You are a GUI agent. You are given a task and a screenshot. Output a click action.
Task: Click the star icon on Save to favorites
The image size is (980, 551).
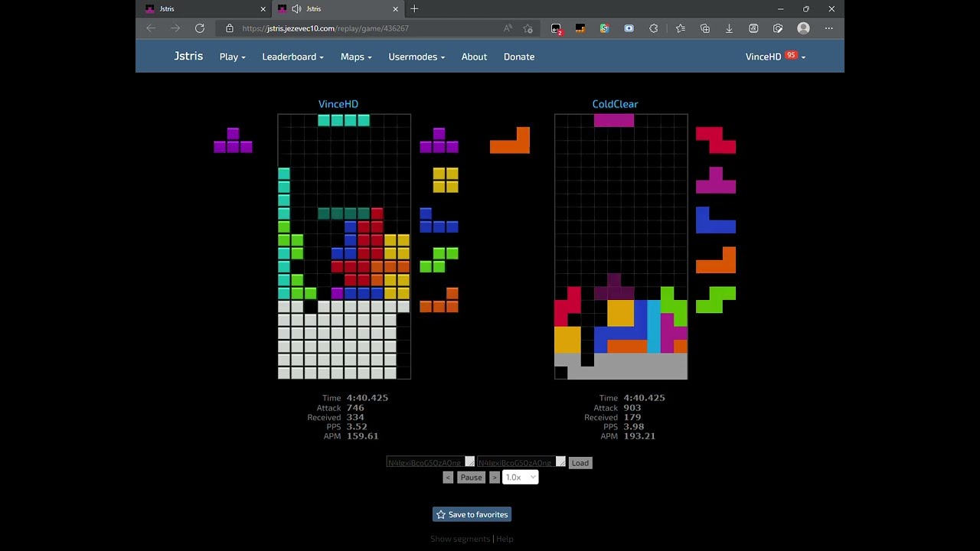pyautogui.click(x=440, y=515)
